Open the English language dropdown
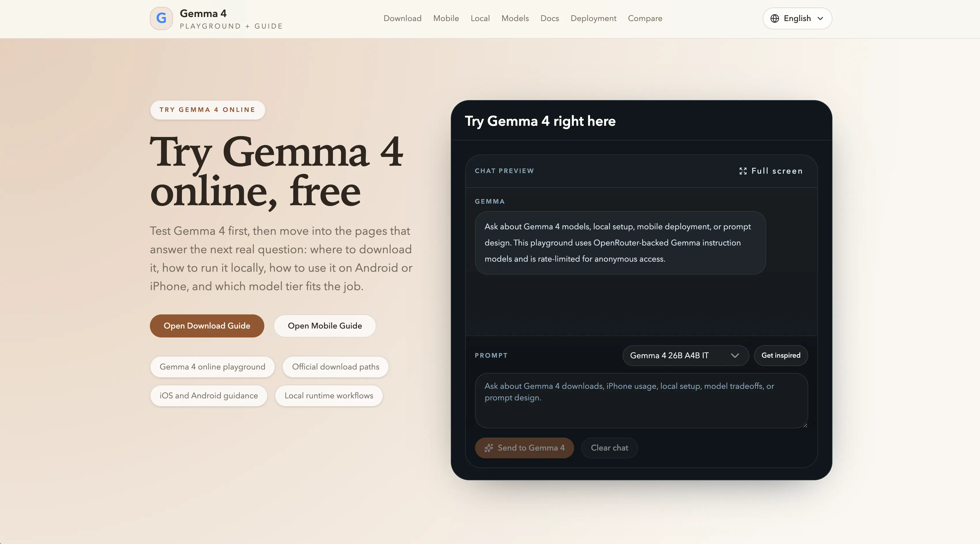This screenshot has height=544, width=980. [x=797, y=18]
